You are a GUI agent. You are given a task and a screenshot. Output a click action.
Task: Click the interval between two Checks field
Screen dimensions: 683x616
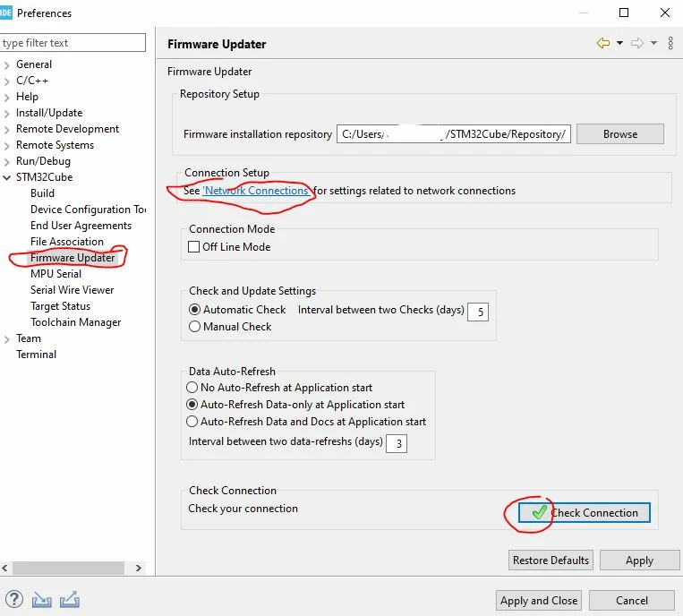coord(478,312)
